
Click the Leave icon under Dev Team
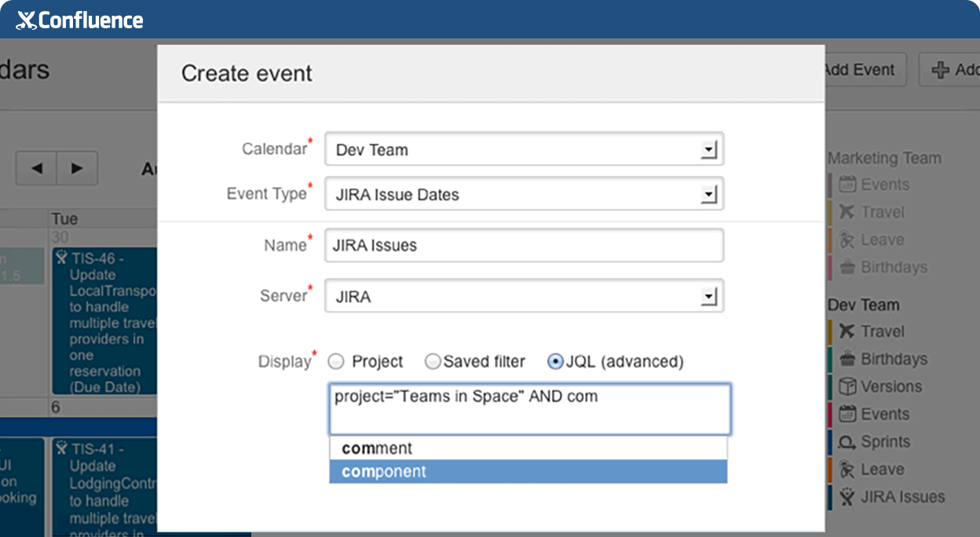pyautogui.click(x=847, y=469)
